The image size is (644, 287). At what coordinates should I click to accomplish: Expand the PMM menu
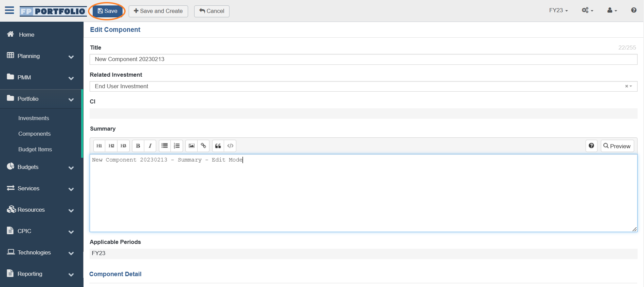[41, 77]
